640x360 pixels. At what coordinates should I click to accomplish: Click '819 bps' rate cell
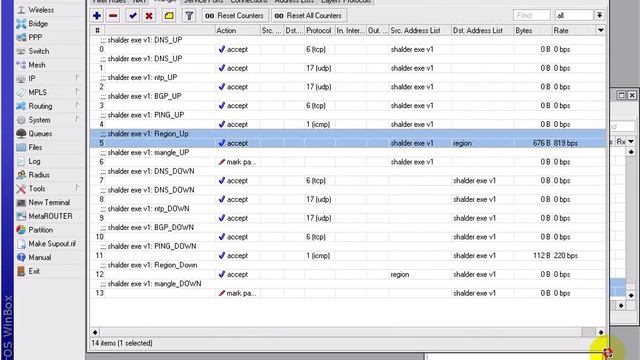566,143
